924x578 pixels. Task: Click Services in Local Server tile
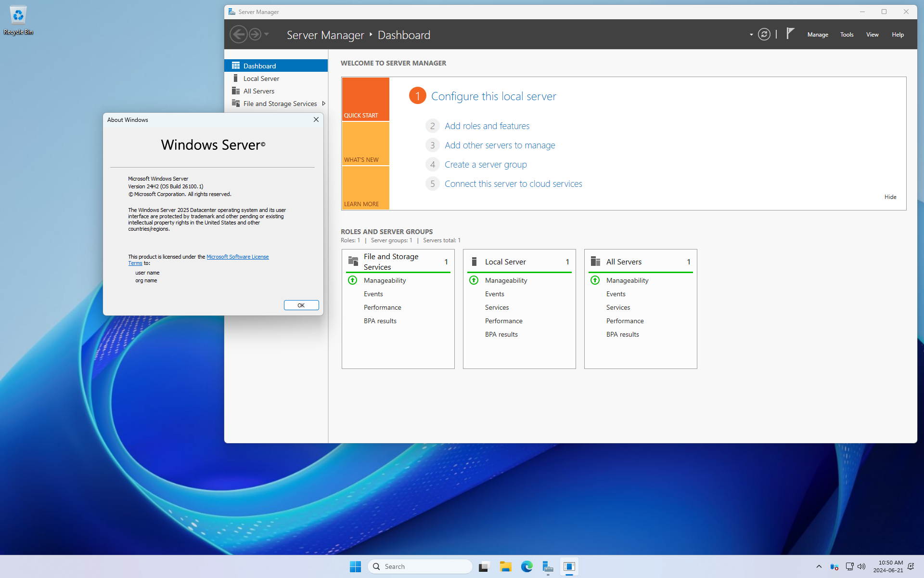(x=497, y=307)
